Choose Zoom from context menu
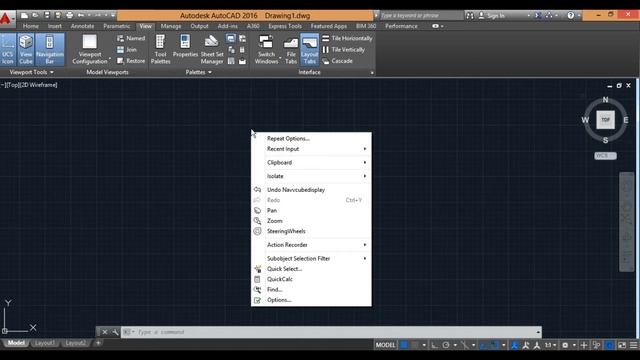Viewport: 640px width, 360px height. [311, 221]
